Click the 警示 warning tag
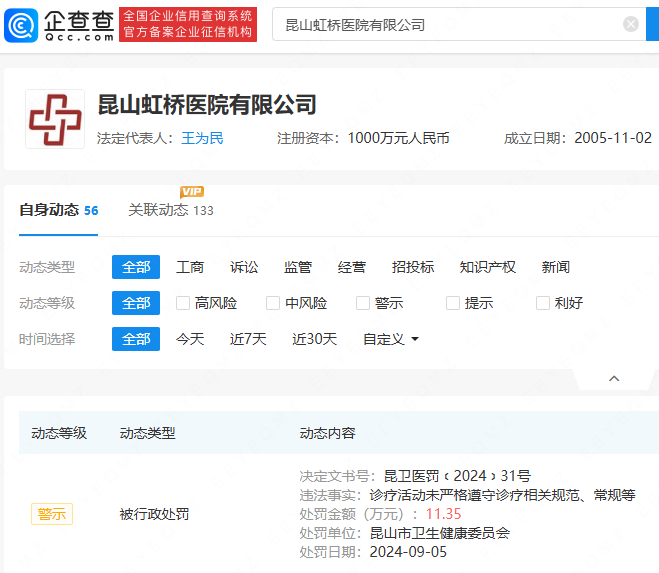The width and height of the screenshot is (659, 573). pyautogui.click(x=51, y=514)
